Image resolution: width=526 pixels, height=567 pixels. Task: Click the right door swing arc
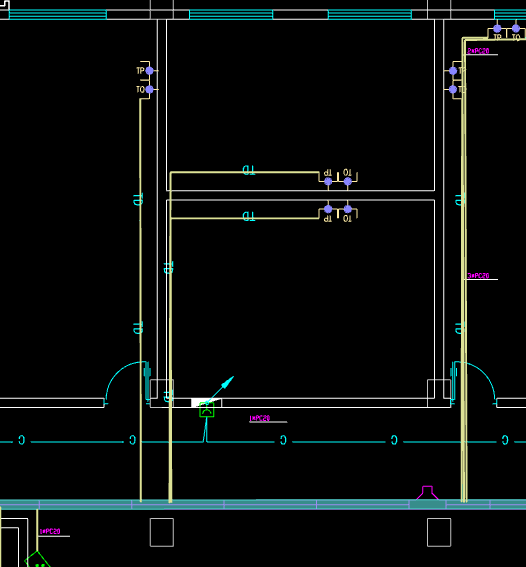point(476,380)
